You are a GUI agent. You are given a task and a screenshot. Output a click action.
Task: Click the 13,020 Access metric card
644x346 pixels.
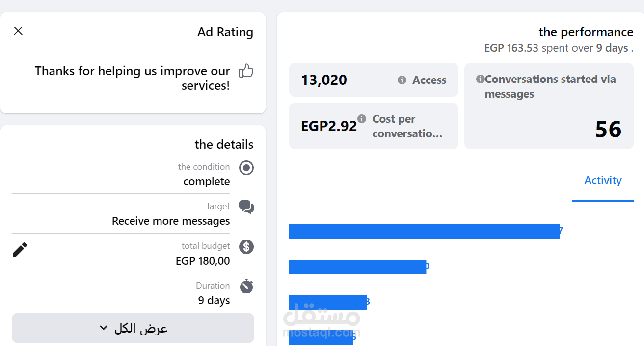pyautogui.click(x=374, y=80)
